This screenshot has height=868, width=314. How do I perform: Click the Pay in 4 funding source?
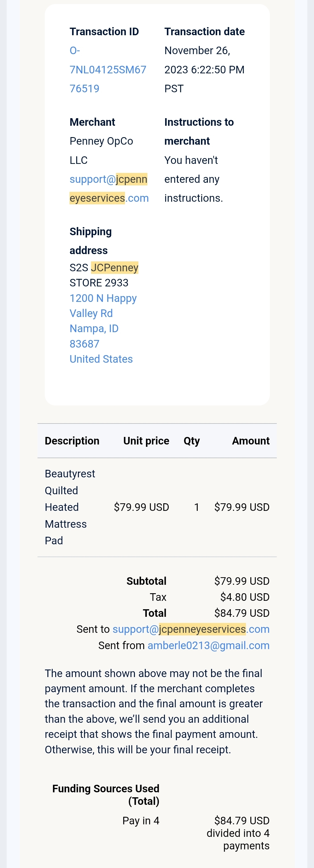(x=141, y=821)
